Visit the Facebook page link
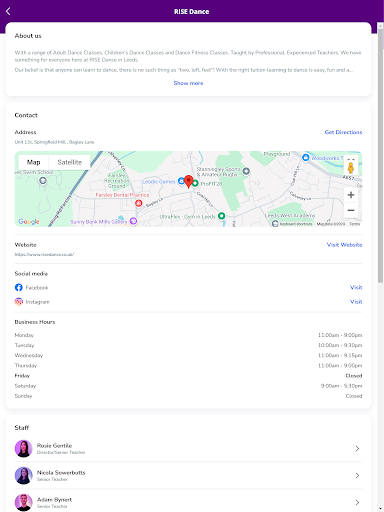 coord(356,287)
